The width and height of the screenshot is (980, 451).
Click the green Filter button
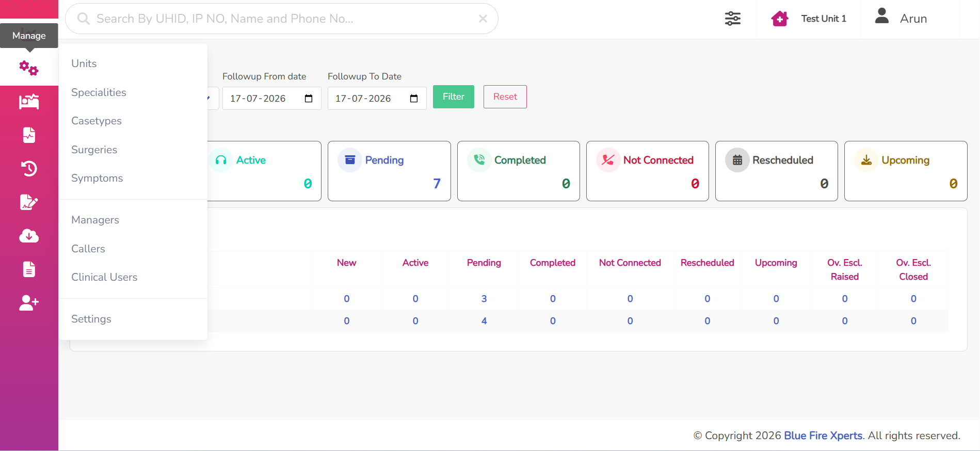coord(454,96)
